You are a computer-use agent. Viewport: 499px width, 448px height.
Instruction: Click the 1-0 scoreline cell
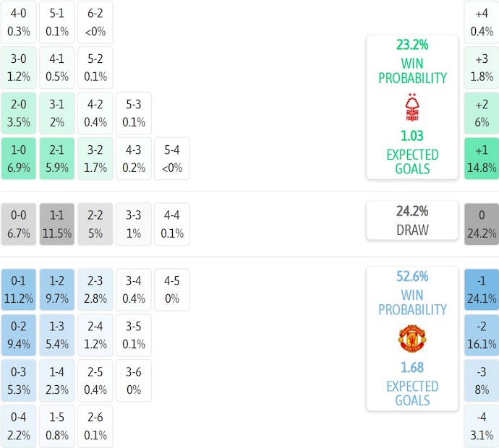coord(19,158)
